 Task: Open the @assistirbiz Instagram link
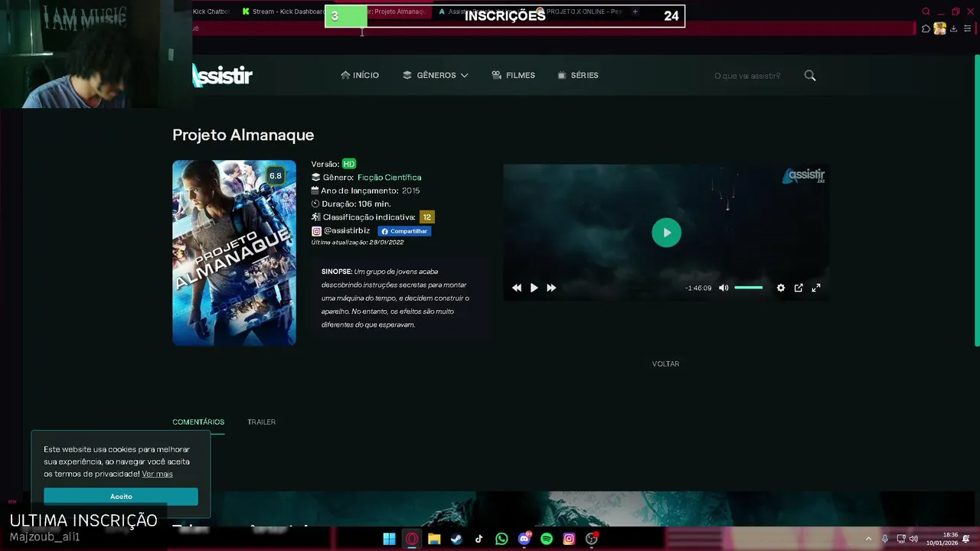[x=341, y=230]
